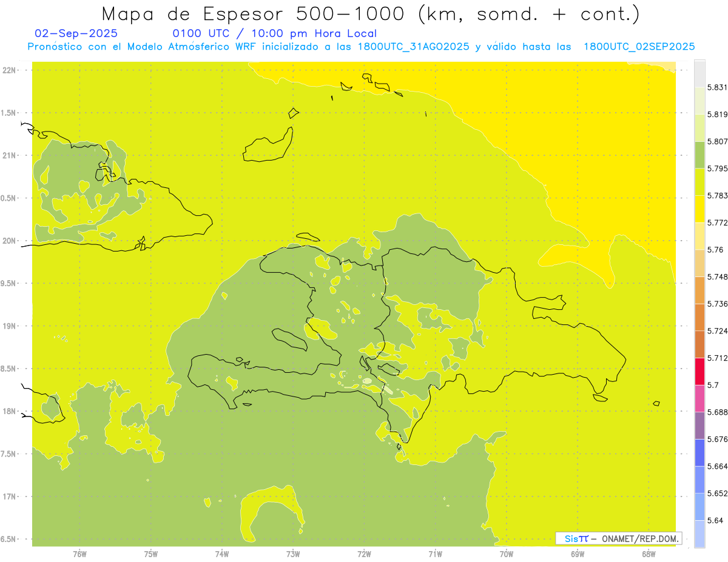This screenshot has width=728, height=562.
Task: Click the colorbar label '5.748'
Action: click(x=718, y=276)
